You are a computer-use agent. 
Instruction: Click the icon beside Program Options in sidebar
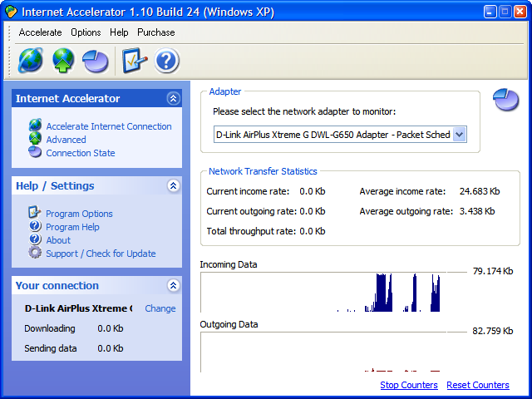34,213
